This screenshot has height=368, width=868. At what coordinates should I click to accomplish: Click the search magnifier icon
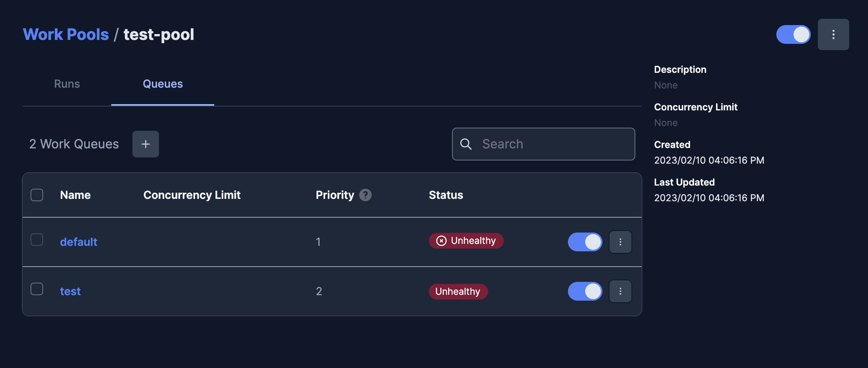tap(466, 144)
